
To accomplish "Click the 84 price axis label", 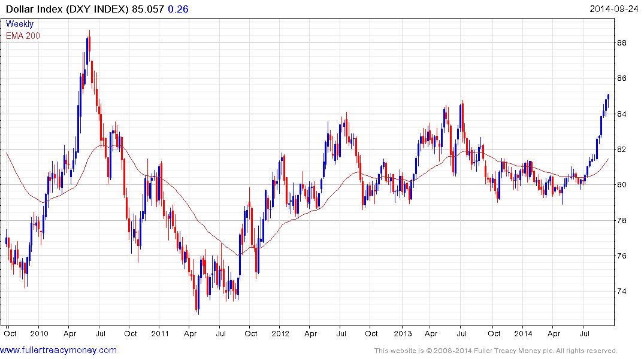I will [622, 114].
